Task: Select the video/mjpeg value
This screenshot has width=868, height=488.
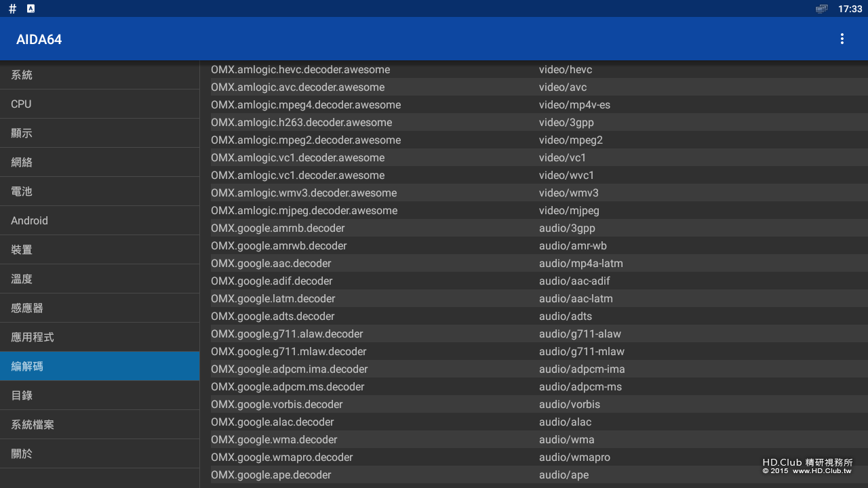Action: point(569,210)
